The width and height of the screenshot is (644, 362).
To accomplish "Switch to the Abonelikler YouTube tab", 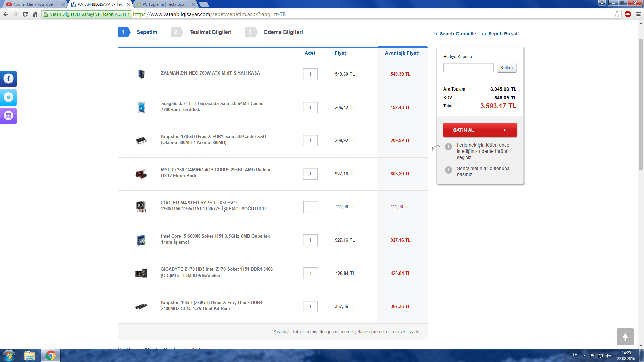I will 33,4.
